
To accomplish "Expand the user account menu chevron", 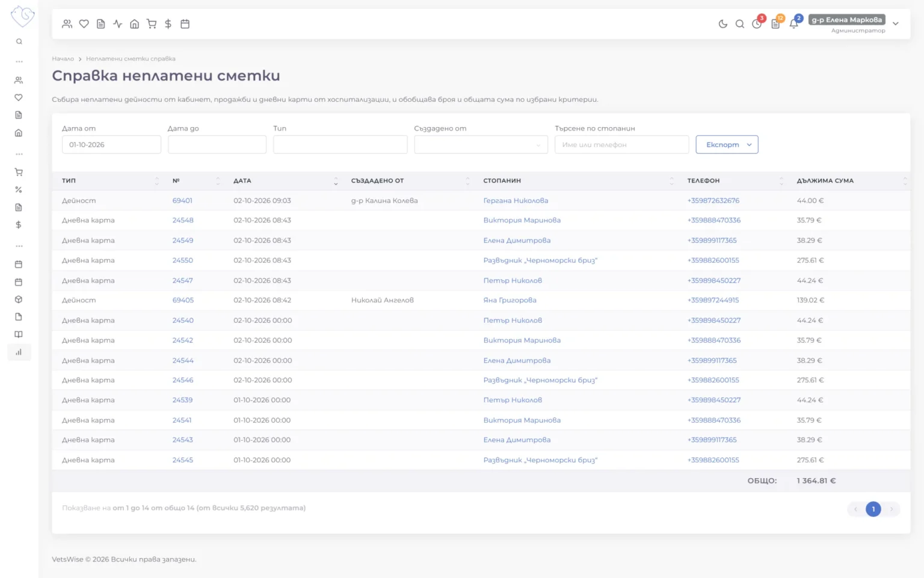I will [x=896, y=24].
